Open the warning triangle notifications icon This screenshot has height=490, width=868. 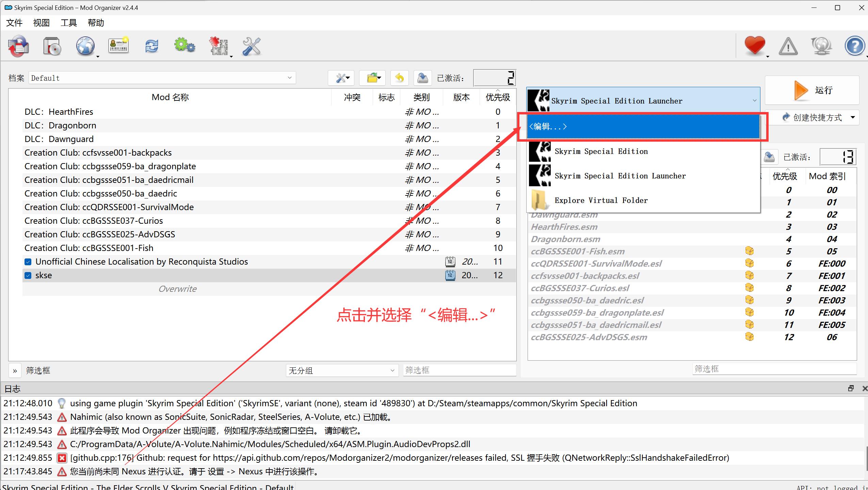(788, 47)
